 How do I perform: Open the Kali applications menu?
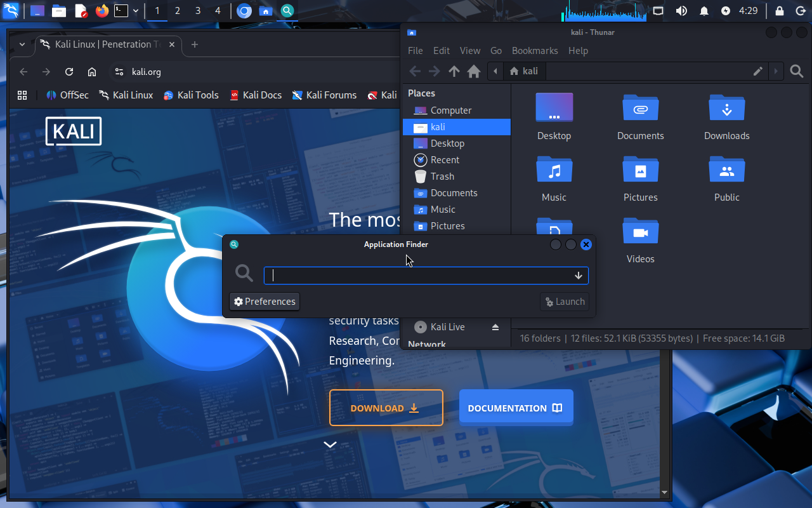[11, 11]
